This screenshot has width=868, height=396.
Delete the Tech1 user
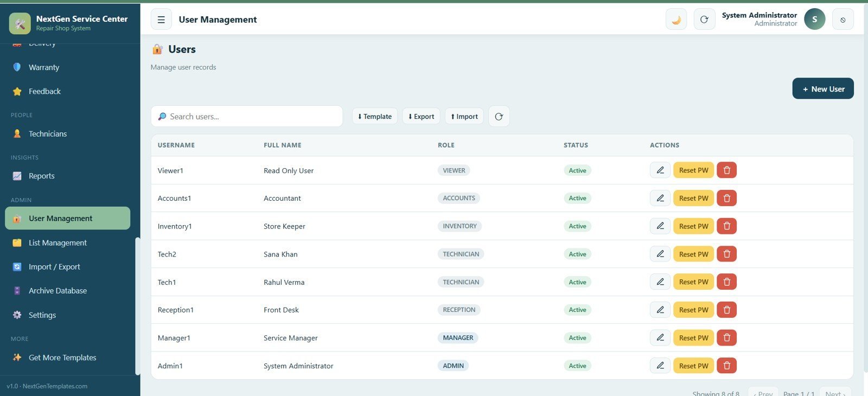click(726, 282)
